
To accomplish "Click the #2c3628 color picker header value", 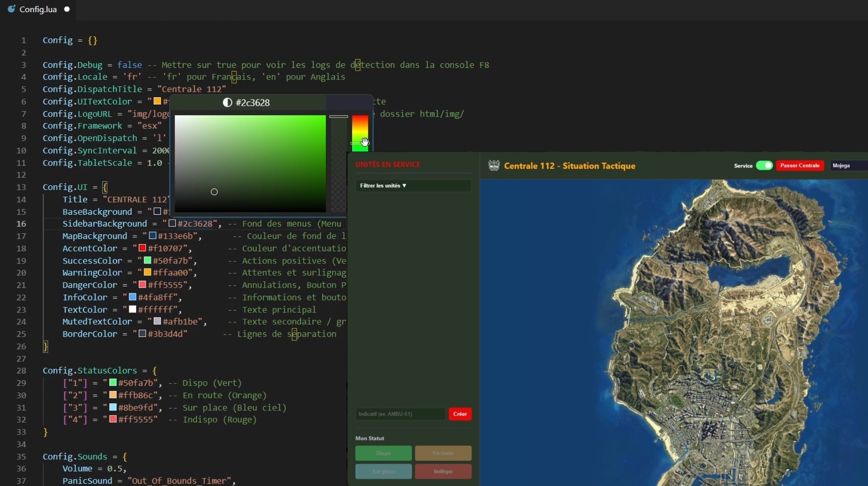I will point(253,103).
